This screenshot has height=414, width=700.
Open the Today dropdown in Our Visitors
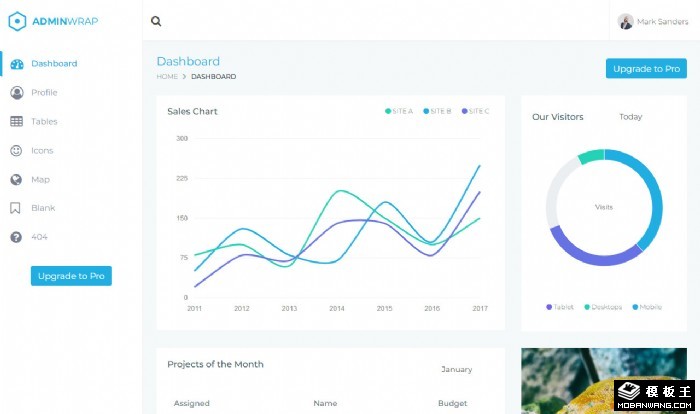[x=630, y=117]
